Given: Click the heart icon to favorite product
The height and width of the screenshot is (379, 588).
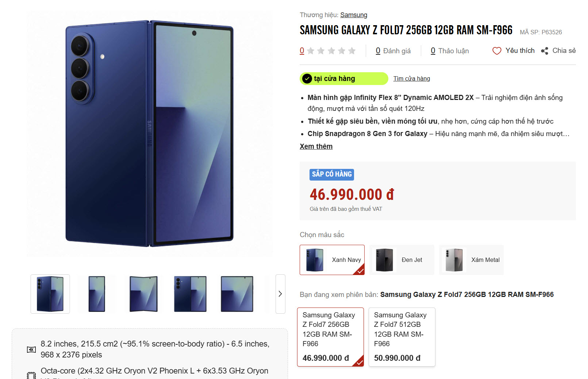Looking at the screenshot, I should tap(497, 51).
